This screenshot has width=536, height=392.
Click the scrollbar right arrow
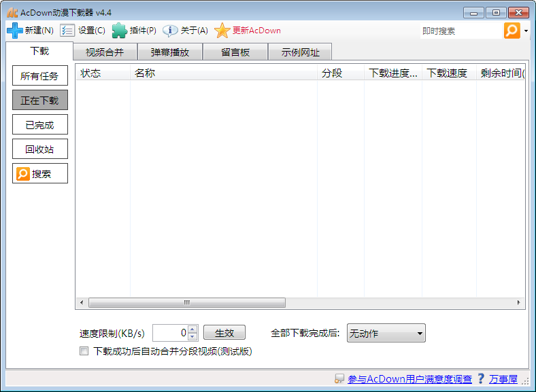pyautogui.click(x=518, y=302)
